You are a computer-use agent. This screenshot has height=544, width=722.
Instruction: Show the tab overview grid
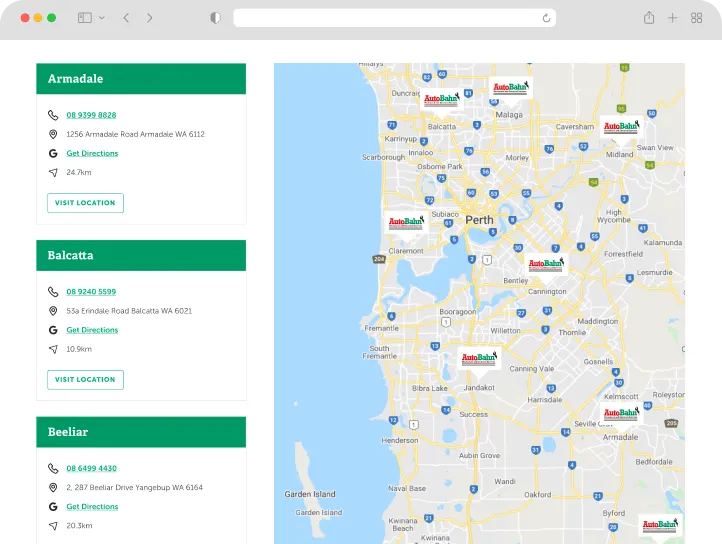[697, 18]
